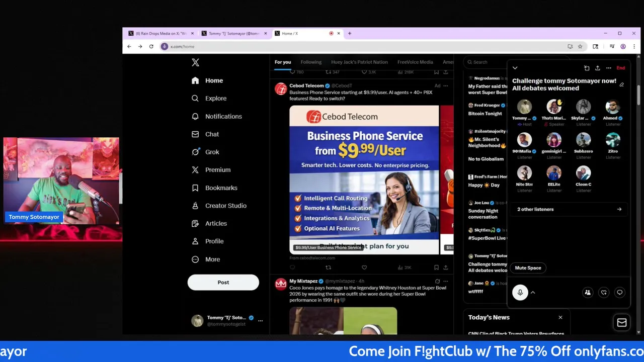Open Chat from the sidebar
The height and width of the screenshot is (362, 644).
click(205, 134)
